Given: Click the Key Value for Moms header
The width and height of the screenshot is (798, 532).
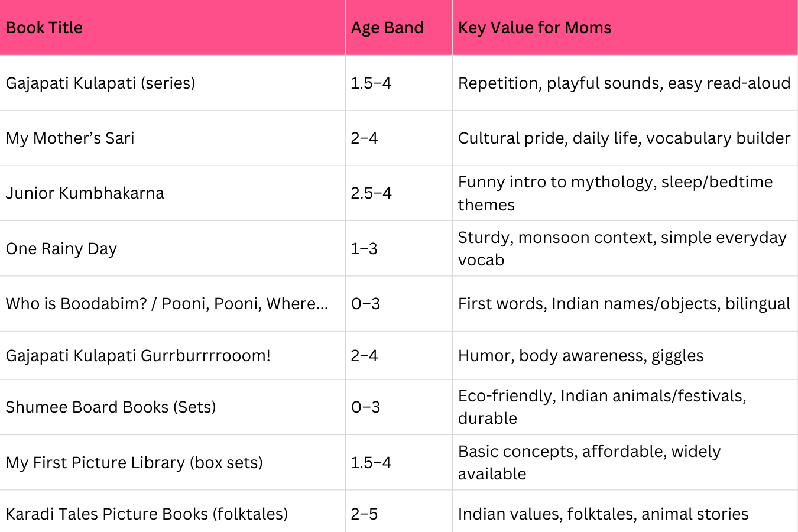Looking at the screenshot, I should point(534,28).
